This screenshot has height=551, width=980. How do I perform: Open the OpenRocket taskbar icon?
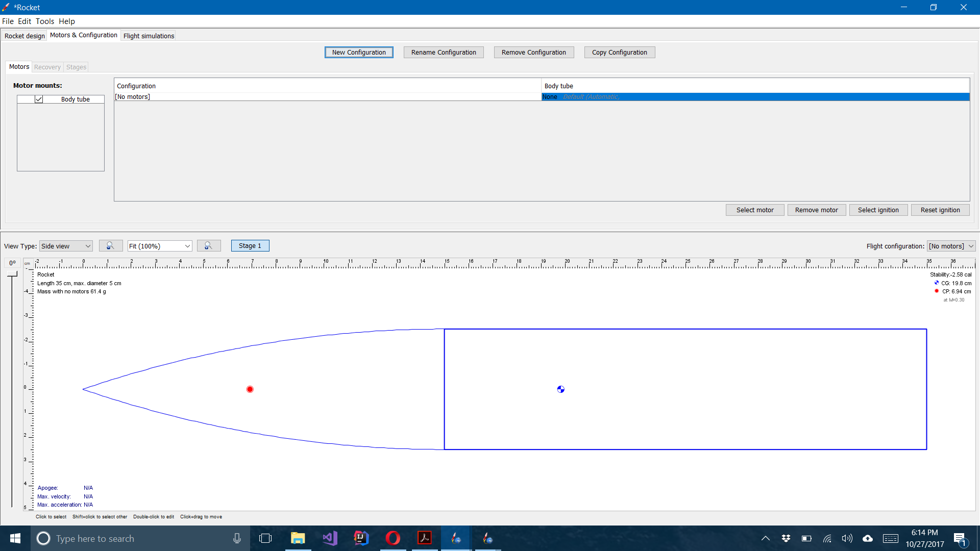(455, 538)
